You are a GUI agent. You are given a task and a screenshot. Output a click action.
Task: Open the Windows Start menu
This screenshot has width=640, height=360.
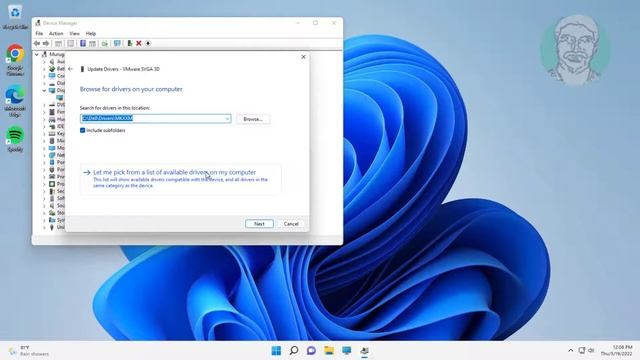click(276, 351)
